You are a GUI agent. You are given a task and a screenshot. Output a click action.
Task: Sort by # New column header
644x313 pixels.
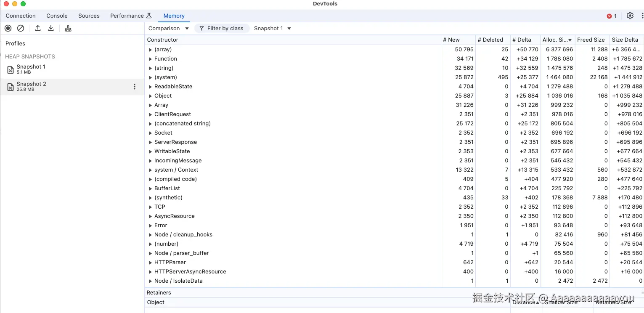pos(458,40)
